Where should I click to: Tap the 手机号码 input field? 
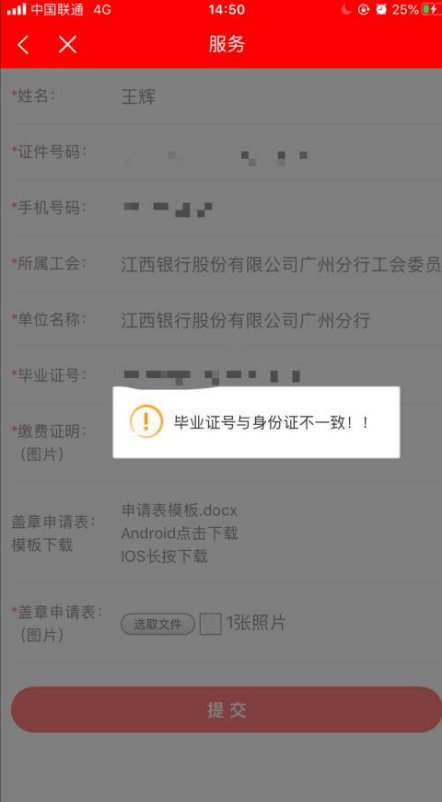221,208
